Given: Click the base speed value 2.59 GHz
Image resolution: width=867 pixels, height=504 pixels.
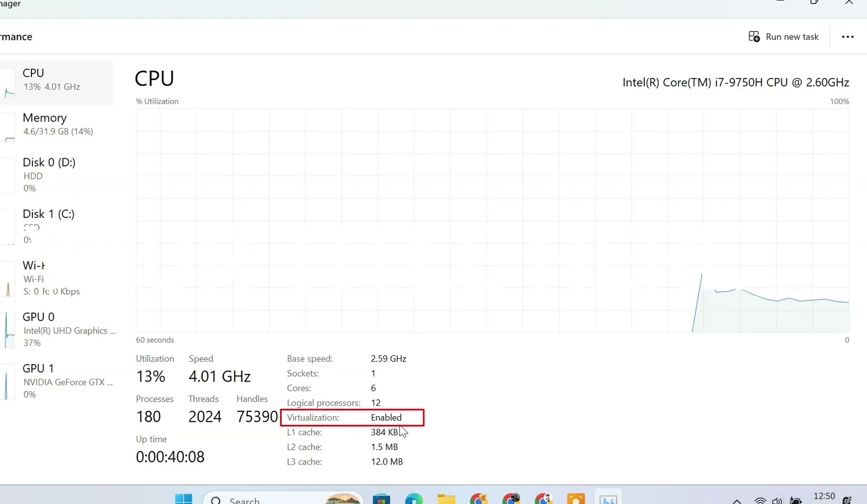Looking at the screenshot, I should point(389,359).
